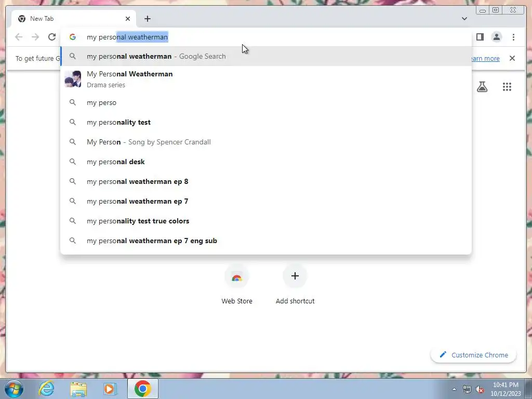Open the Customize Chrome button

(x=474, y=355)
